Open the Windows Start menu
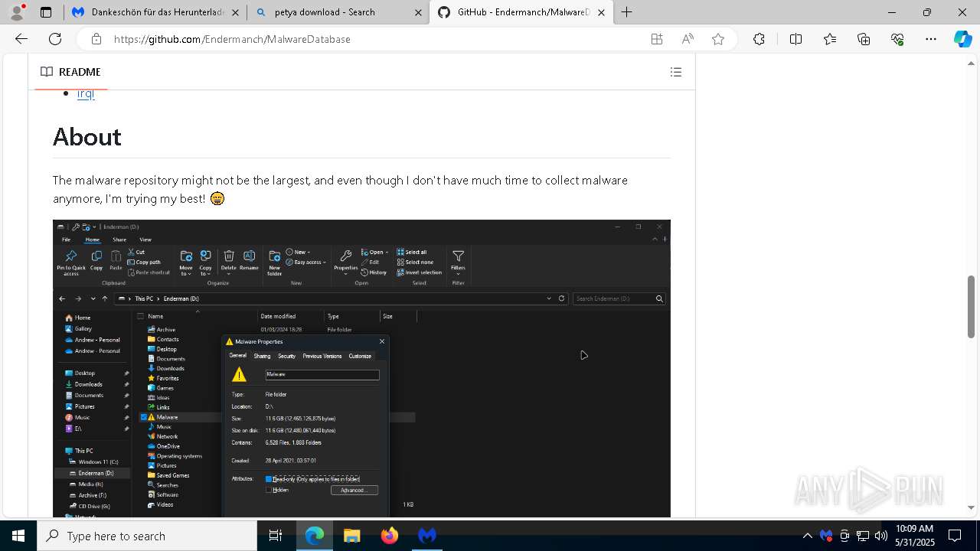 [18, 536]
